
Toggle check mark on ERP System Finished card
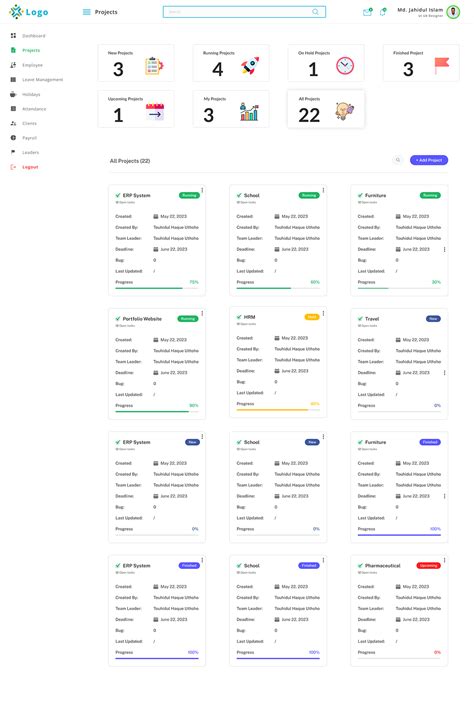[118, 565]
